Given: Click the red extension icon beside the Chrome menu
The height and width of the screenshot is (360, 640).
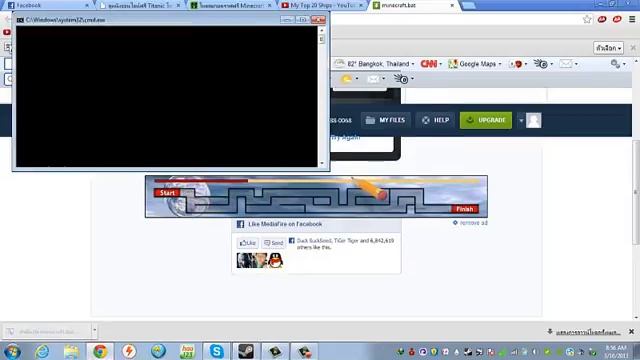Looking at the screenshot, I should point(617,19).
